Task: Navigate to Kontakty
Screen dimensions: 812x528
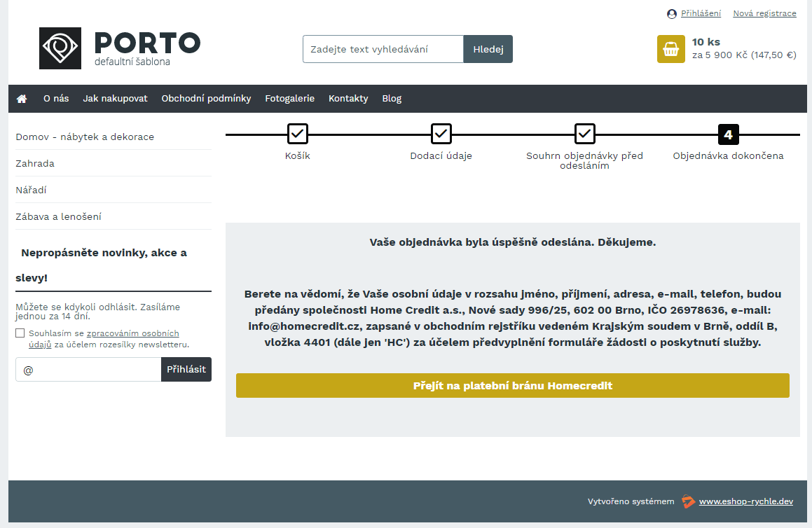Action: 348,98
